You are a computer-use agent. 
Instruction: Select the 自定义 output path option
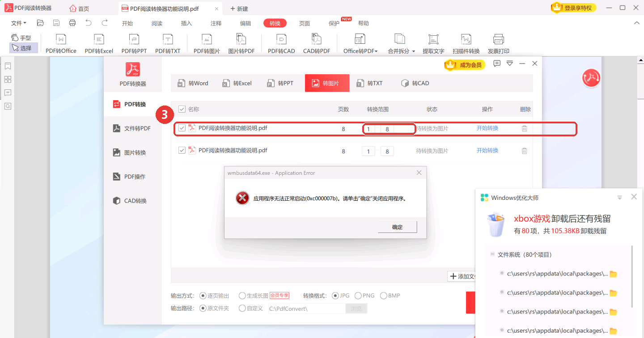click(242, 308)
